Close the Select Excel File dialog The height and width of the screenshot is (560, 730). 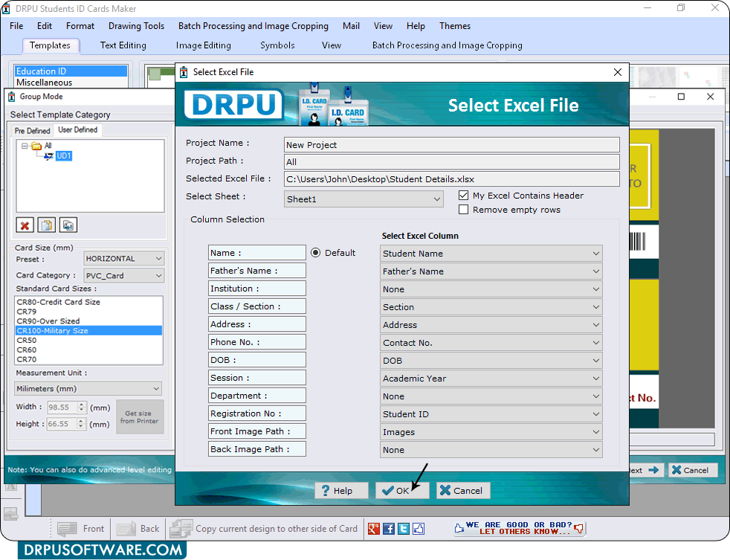[617, 72]
